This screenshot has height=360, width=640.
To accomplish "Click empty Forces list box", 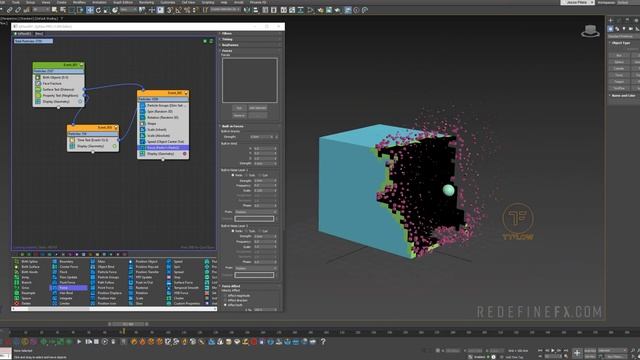I will (250, 80).
